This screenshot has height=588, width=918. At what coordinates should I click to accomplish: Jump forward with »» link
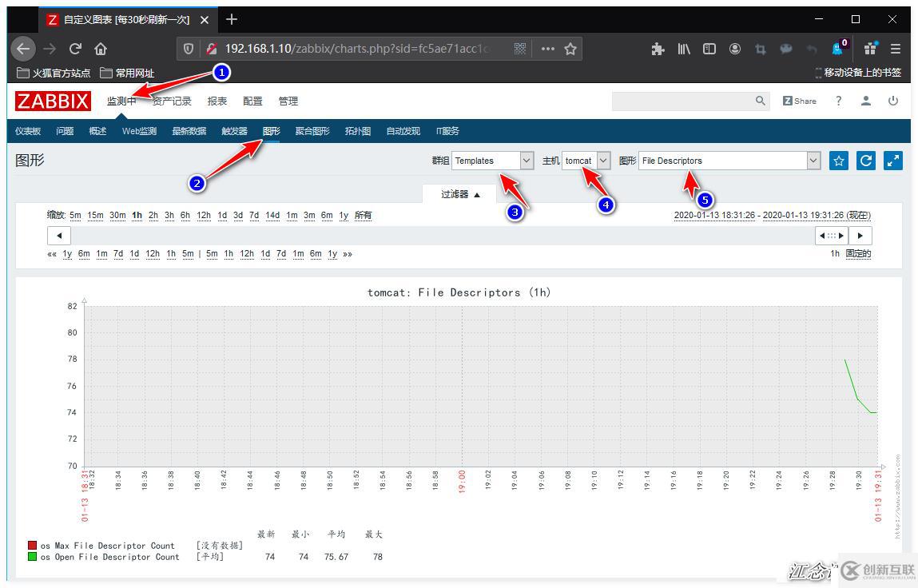tap(348, 253)
